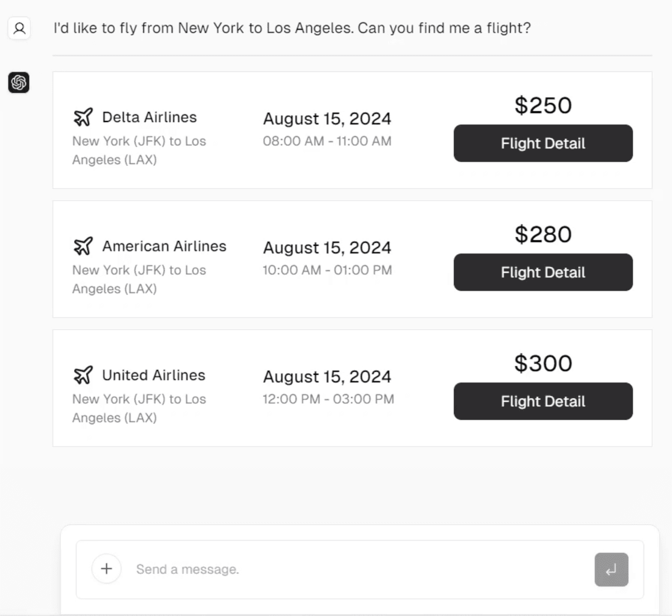
Task: Open Flight Detail for the Delta Airlines flight
Action: (543, 143)
